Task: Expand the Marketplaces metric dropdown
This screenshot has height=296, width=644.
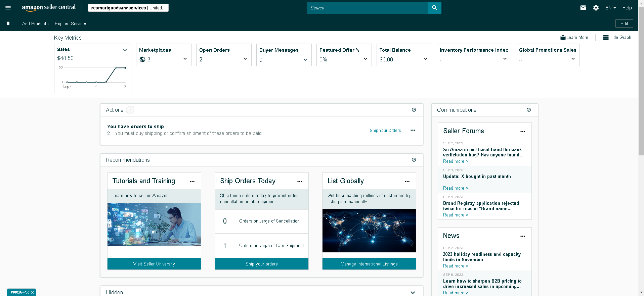Action: [185, 59]
